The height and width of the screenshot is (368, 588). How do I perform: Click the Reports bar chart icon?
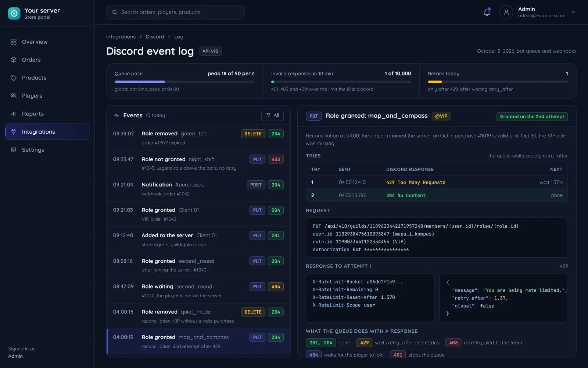(x=14, y=114)
